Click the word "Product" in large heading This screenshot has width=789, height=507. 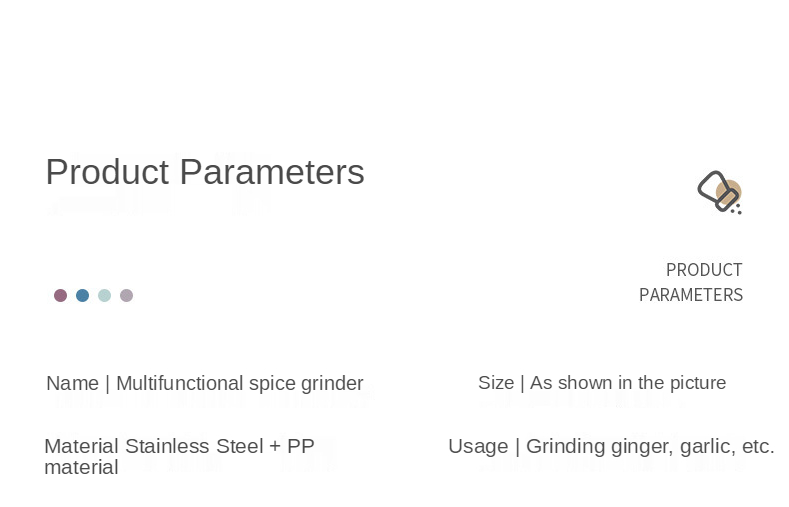(107, 172)
